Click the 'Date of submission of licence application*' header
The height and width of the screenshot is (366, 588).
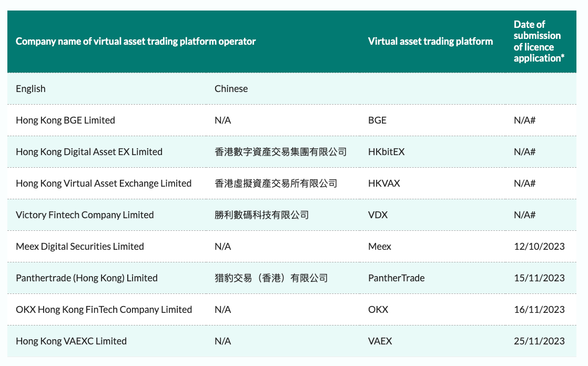tap(539, 41)
